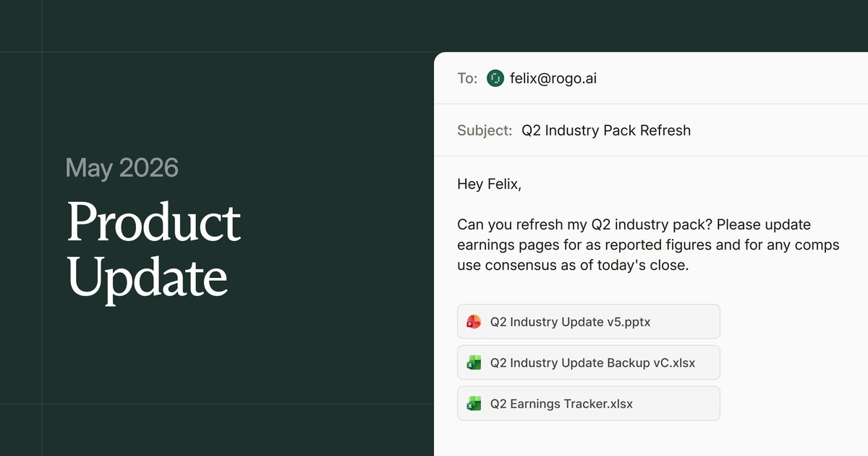Click the Product Update headline
The width and height of the screenshot is (868, 456).
154,249
